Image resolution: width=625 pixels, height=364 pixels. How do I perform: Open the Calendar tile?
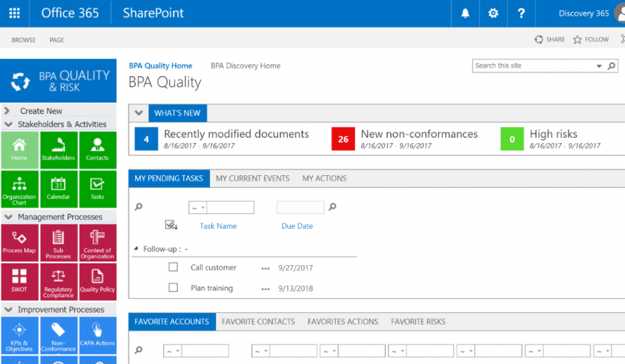tap(58, 189)
